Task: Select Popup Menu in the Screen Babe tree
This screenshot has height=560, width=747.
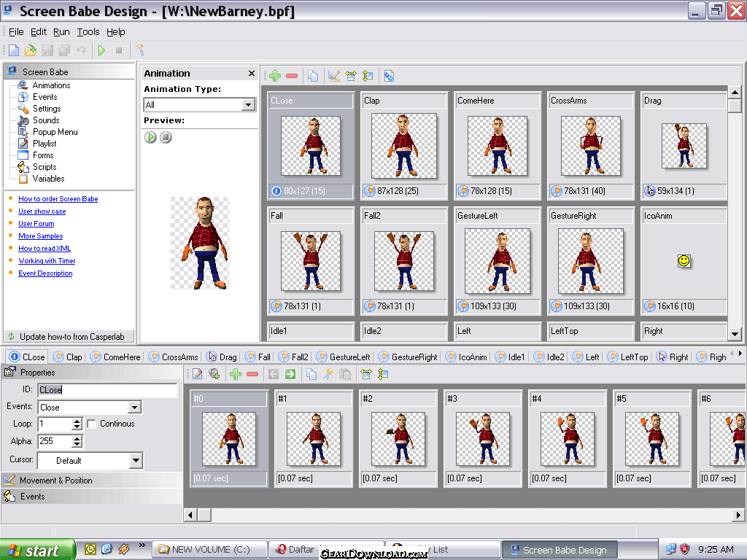Action: (55, 132)
